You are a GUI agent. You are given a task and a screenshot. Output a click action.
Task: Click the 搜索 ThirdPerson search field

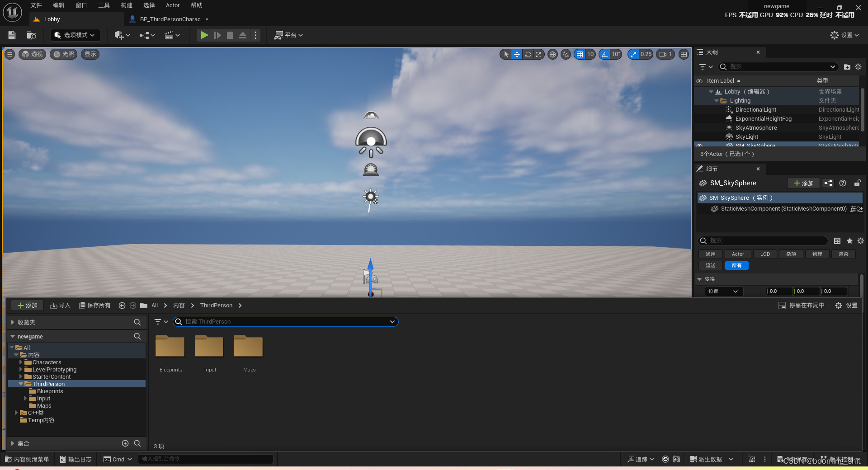point(285,322)
